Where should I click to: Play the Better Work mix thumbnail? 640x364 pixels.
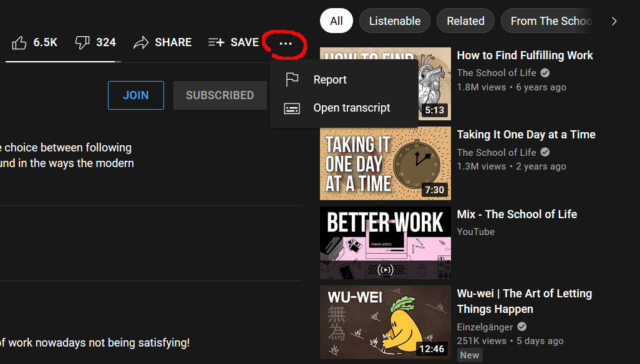point(385,242)
